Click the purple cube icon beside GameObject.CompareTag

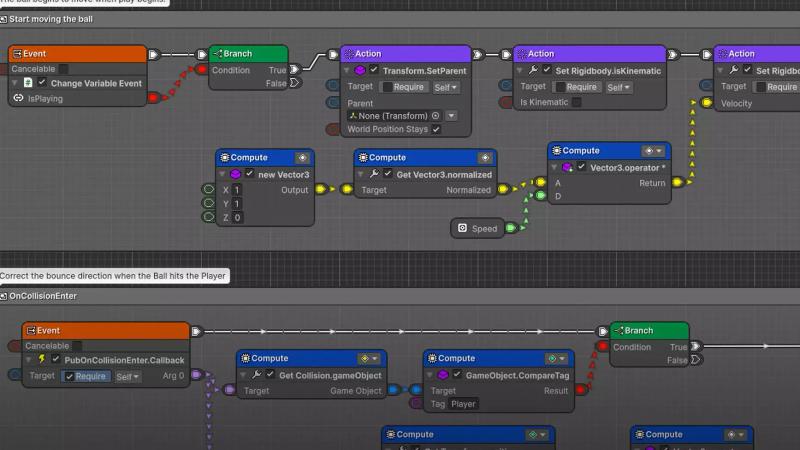tap(443, 375)
